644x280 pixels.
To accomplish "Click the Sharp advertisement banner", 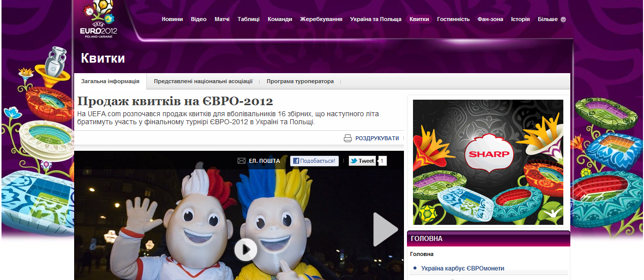I will click(x=488, y=162).
